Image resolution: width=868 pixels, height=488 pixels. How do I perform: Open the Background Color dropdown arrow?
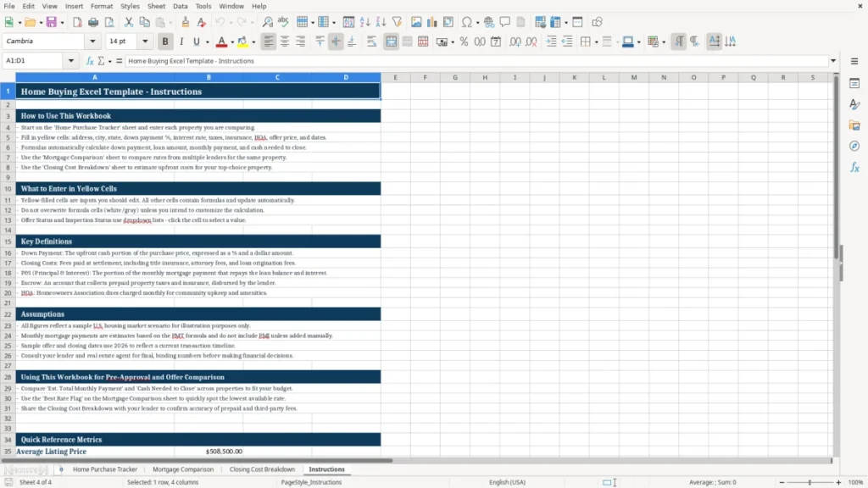pyautogui.click(x=253, y=42)
